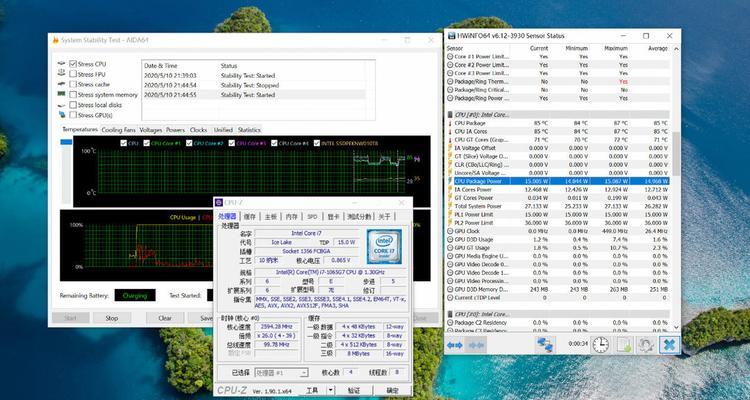Click the Sensor column header in HWiNFO
Image resolution: width=750 pixels, height=400 pixels.
tap(454, 48)
